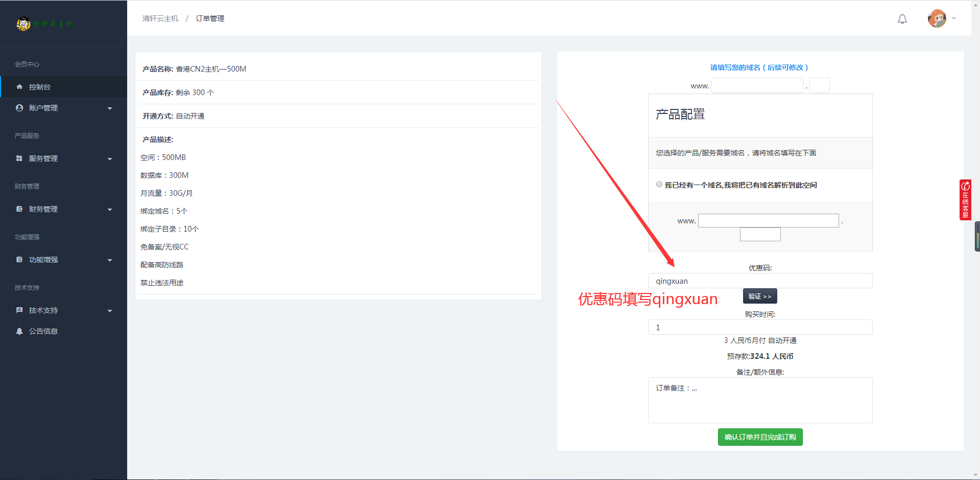Click the user icon beside 账户管理
The height and width of the screenshot is (480, 980).
[x=19, y=108]
